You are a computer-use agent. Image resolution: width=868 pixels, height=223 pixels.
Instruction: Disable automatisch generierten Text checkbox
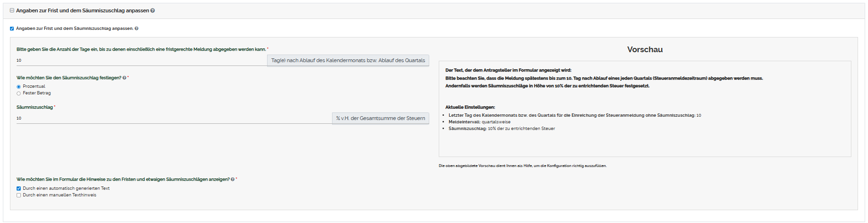tap(19, 188)
